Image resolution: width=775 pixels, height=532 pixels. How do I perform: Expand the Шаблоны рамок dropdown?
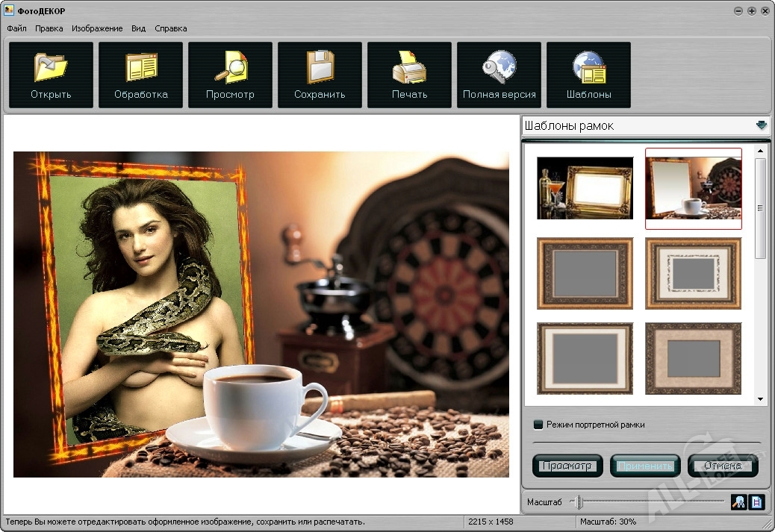(x=761, y=125)
